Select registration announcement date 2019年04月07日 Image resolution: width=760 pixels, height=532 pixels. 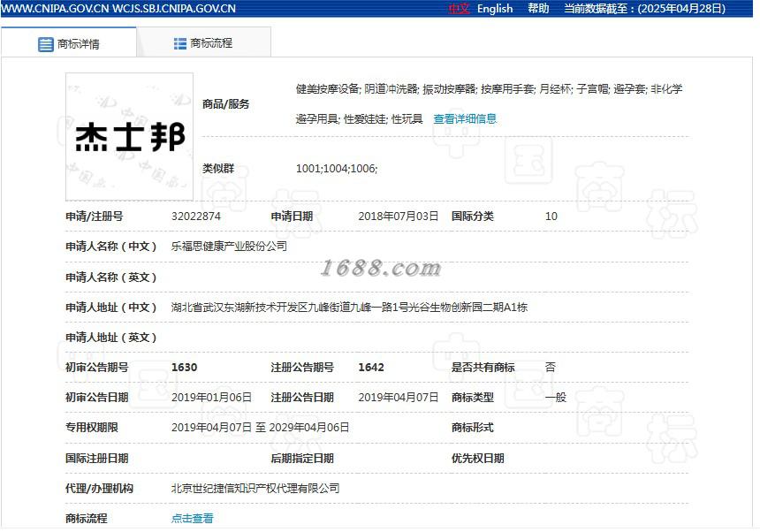(x=398, y=398)
